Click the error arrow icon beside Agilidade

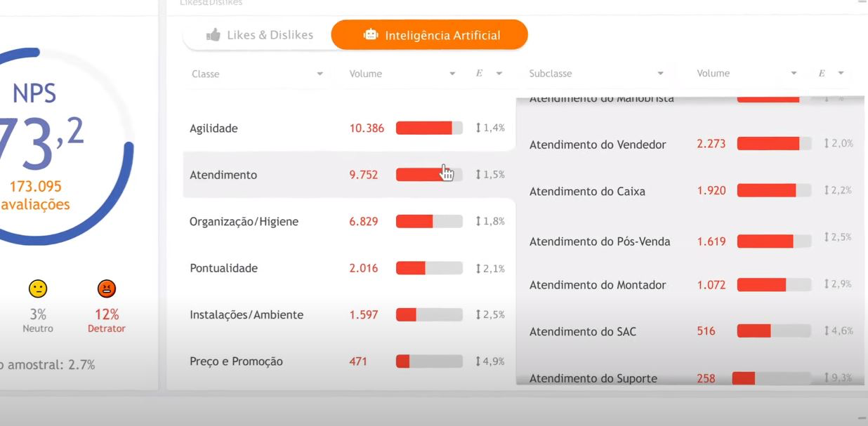click(478, 128)
